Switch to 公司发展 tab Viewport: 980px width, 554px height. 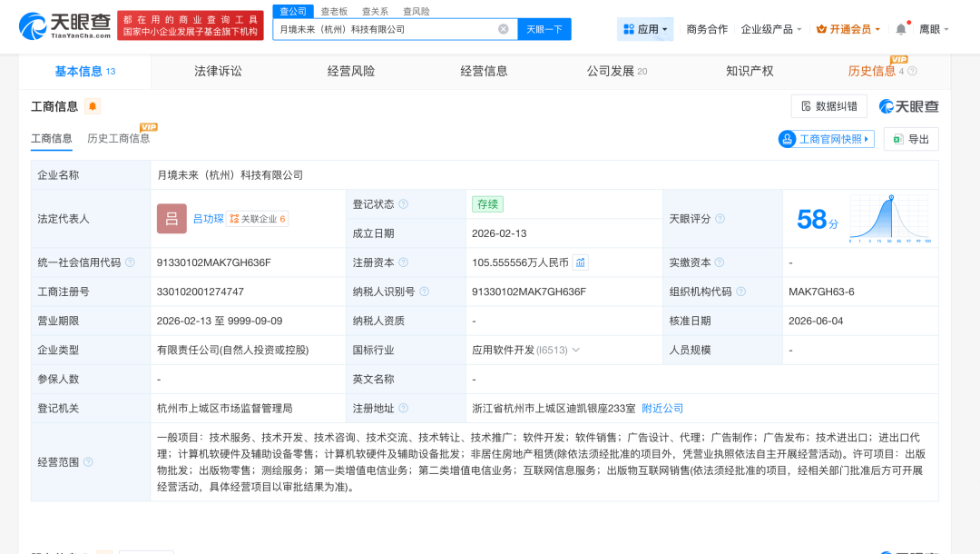617,71
